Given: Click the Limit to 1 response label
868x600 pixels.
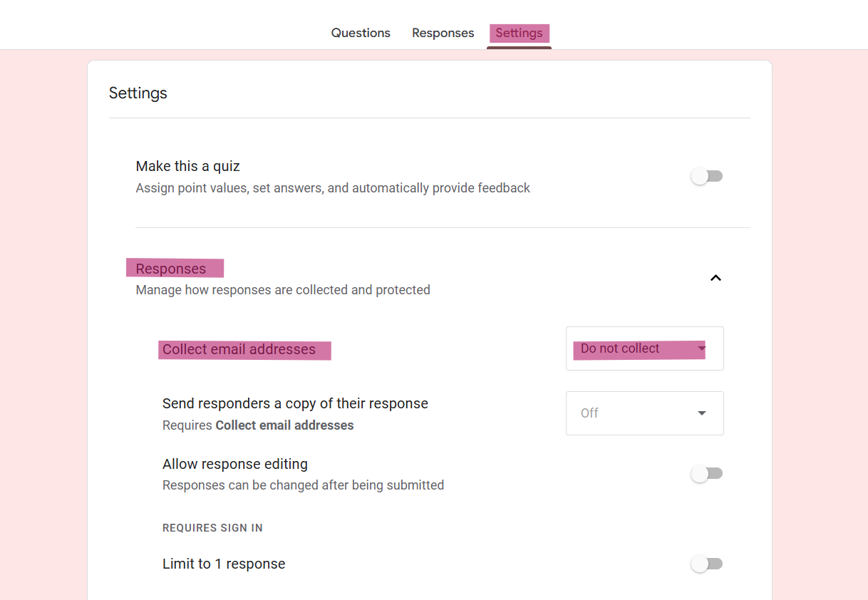Looking at the screenshot, I should click(224, 564).
